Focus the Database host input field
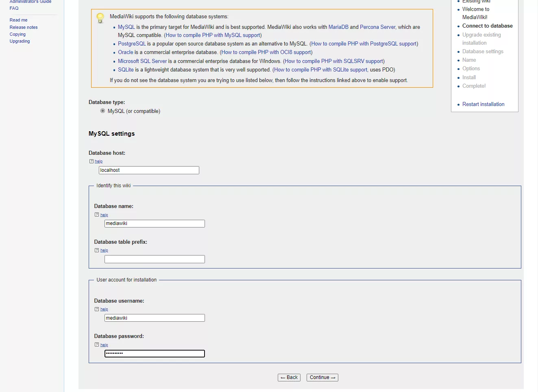The width and height of the screenshot is (538, 392). (149, 170)
